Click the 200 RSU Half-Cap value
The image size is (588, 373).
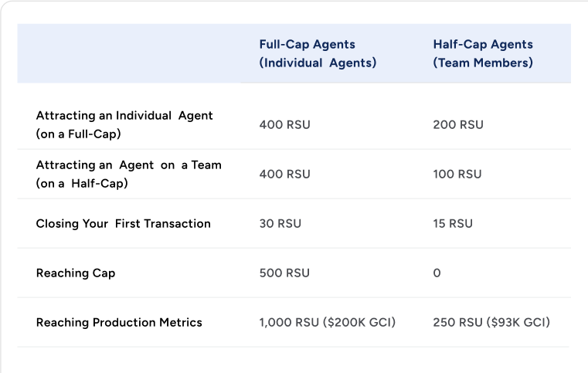click(457, 125)
